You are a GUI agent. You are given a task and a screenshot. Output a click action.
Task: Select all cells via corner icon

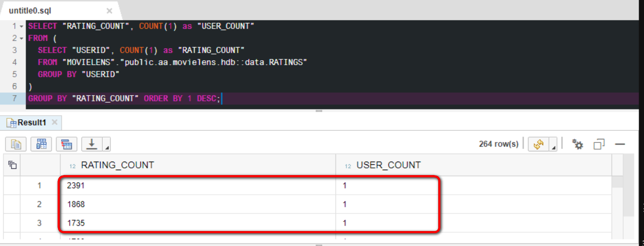12,165
